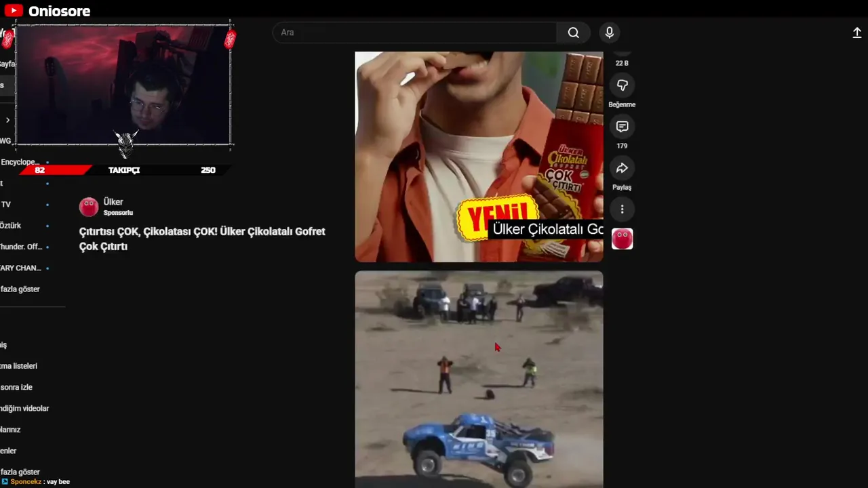
Task: Click the TAKİPÇİ follower goal bar
Action: (x=125, y=170)
